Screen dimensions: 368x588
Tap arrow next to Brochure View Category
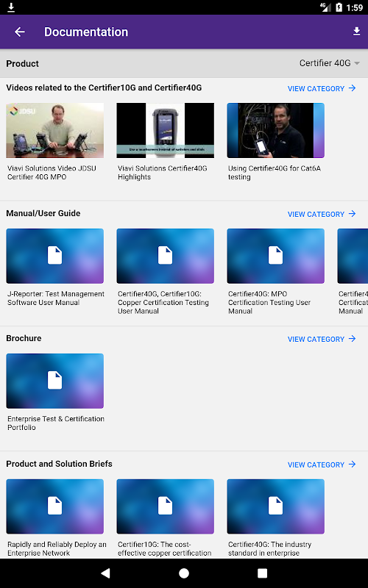[x=352, y=339]
